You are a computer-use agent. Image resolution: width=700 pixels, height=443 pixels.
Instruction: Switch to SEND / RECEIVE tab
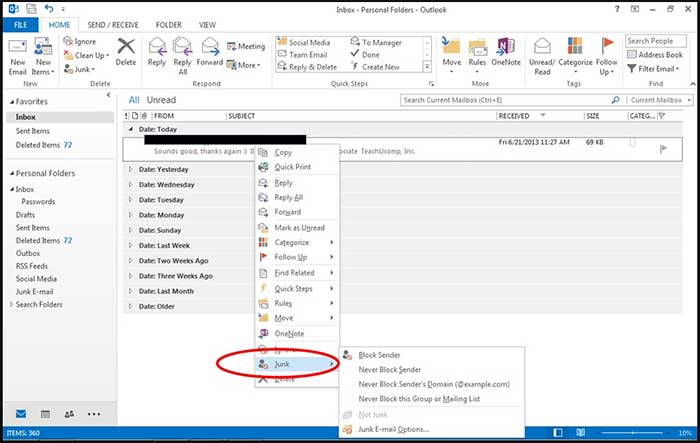(x=113, y=25)
